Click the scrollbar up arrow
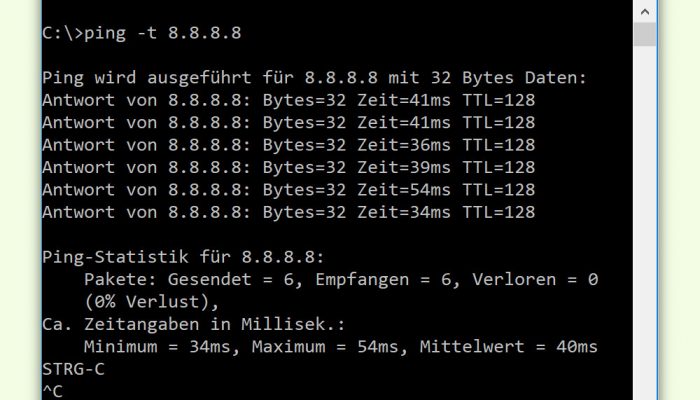The width and height of the screenshot is (700, 400). point(645,12)
